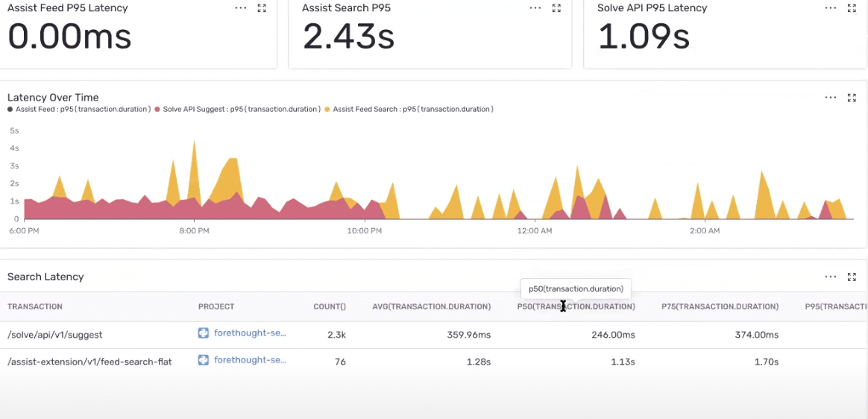Expand Assist Search P95 widget to fullscreen
The width and height of the screenshot is (868, 419).
[x=556, y=7]
